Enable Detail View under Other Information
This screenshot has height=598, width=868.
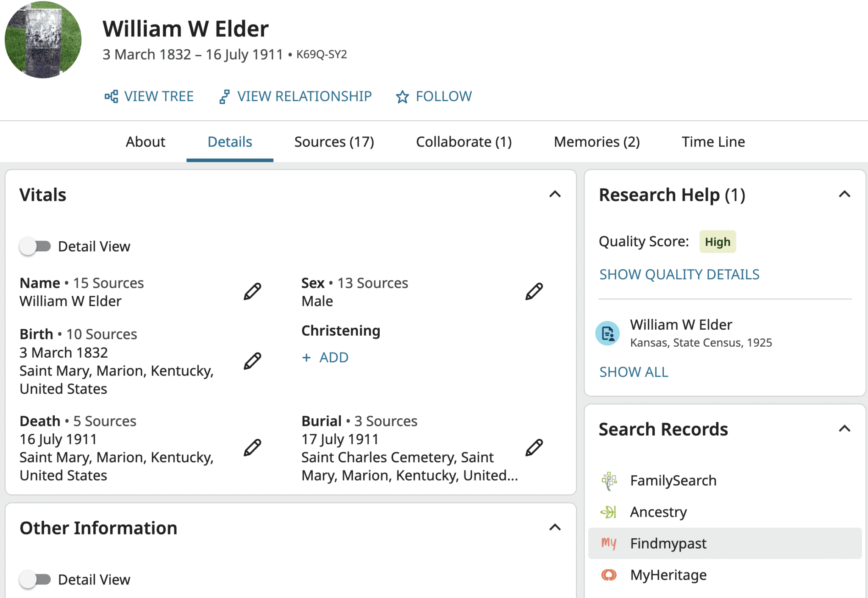(35, 579)
